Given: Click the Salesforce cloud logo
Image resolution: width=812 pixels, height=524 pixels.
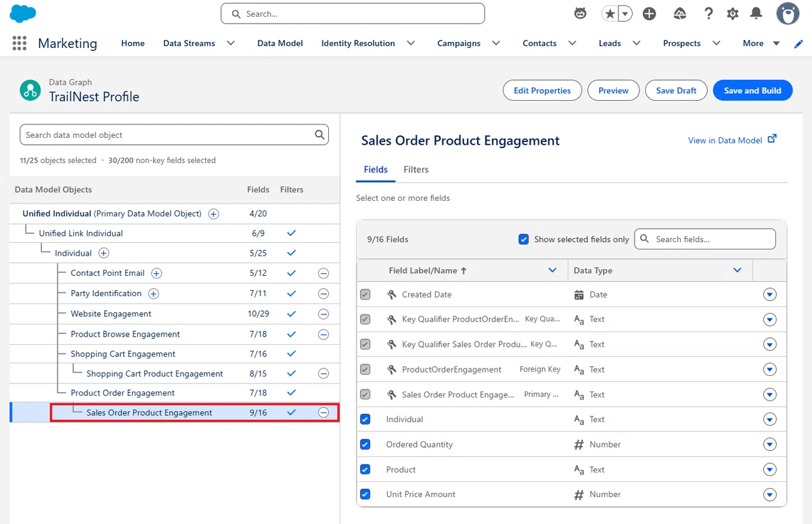Looking at the screenshot, I should 24,14.
